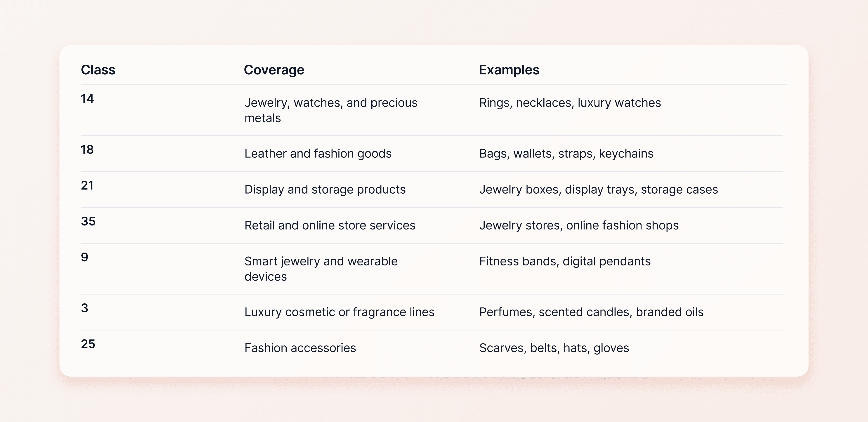Click 'Fitness bands, digital pendants' example
Image resolution: width=868 pixels, height=422 pixels.
pos(565,261)
